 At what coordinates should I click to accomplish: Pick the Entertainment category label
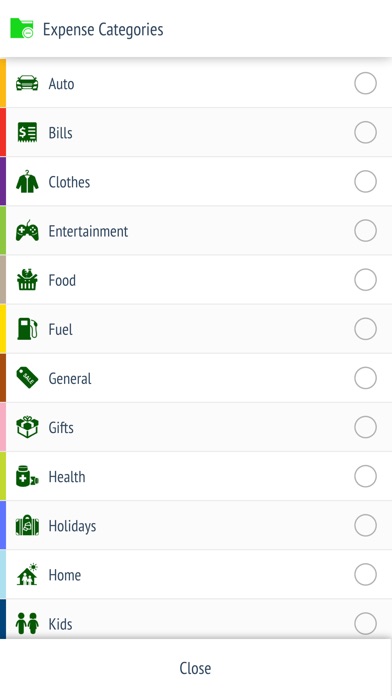pyautogui.click(x=88, y=231)
